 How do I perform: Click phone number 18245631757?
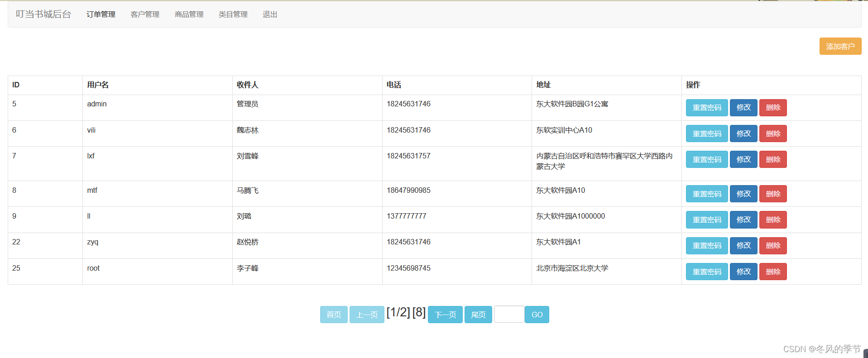pyautogui.click(x=408, y=156)
